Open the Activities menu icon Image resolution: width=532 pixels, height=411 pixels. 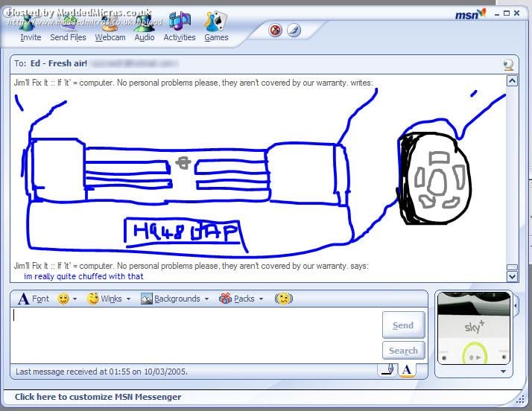click(180, 28)
